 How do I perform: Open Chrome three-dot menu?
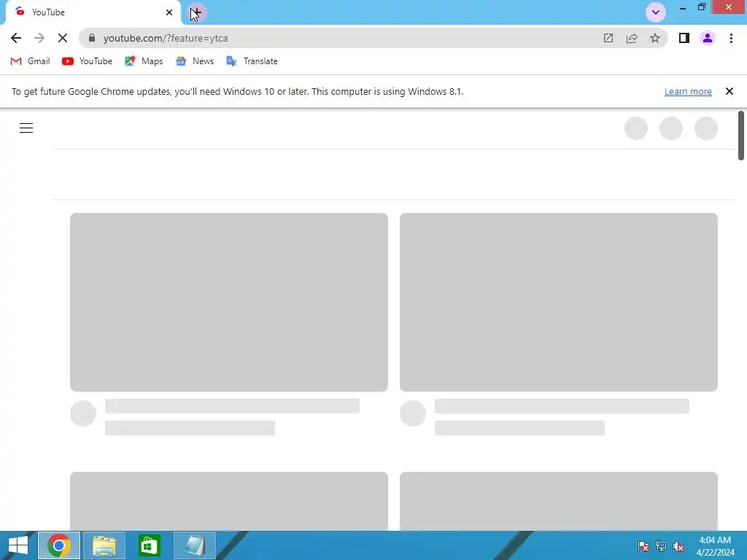[731, 38]
